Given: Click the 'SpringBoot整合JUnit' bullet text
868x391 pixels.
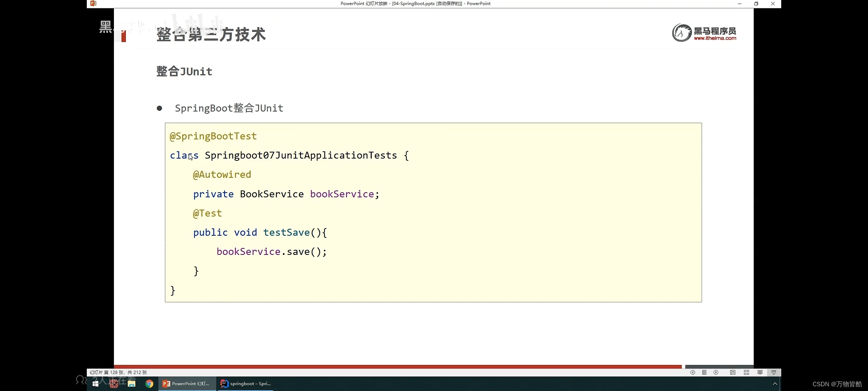Looking at the screenshot, I should coord(229,108).
